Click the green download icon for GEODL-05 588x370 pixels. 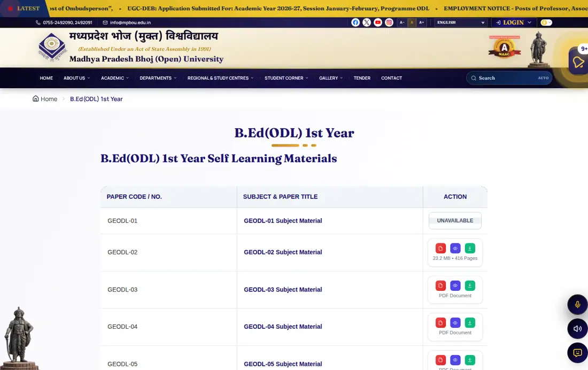(470, 360)
